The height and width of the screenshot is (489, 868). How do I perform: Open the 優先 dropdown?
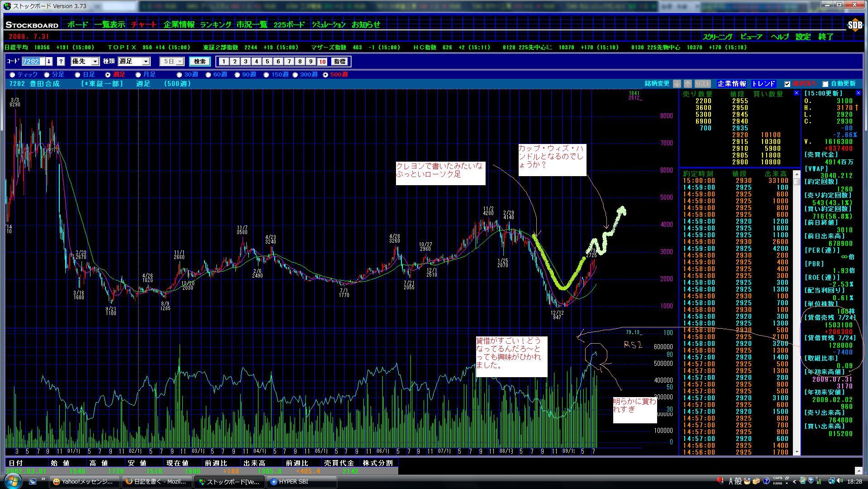point(85,62)
